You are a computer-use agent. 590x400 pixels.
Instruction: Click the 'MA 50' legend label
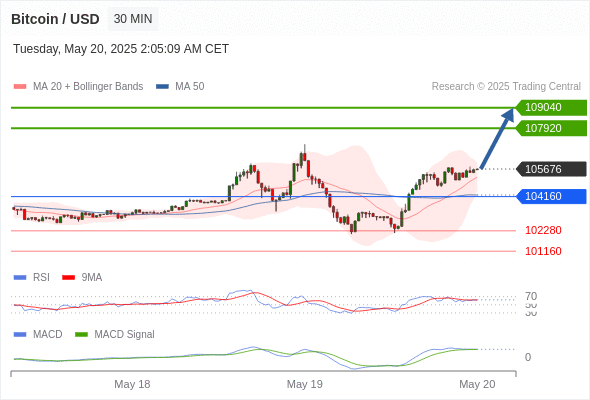tap(190, 87)
